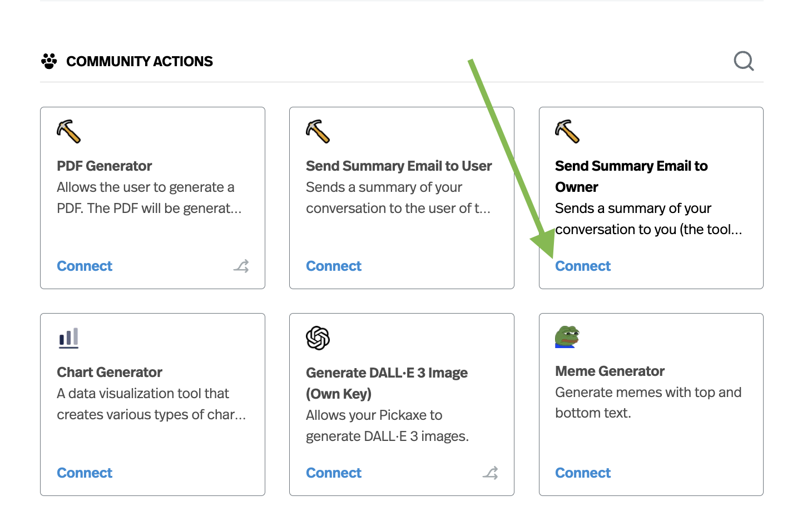The width and height of the screenshot is (812, 506).
Task: Select the Chart Generator card title
Action: tap(110, 372)
